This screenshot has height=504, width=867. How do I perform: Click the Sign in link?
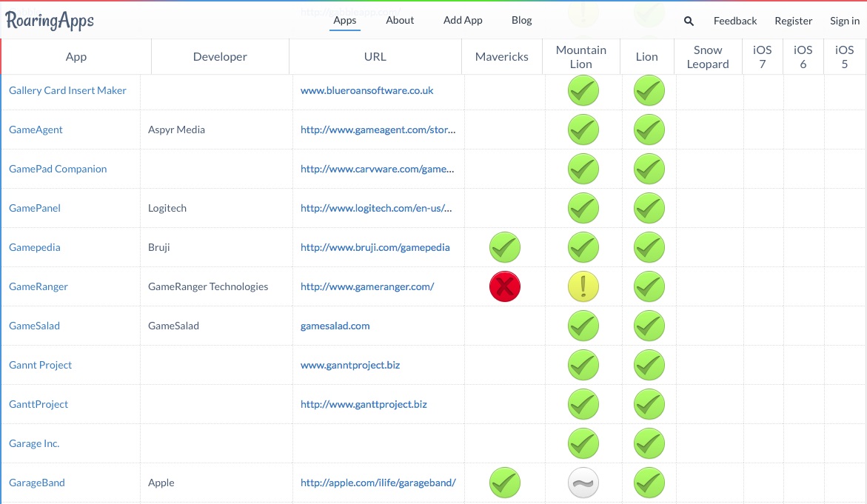(x=845, y=21)
